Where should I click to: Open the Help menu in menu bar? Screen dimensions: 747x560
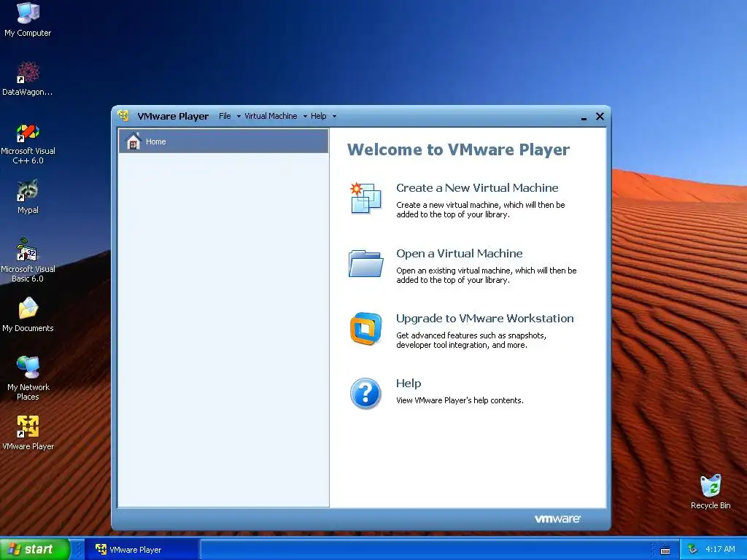pos(318,116)
